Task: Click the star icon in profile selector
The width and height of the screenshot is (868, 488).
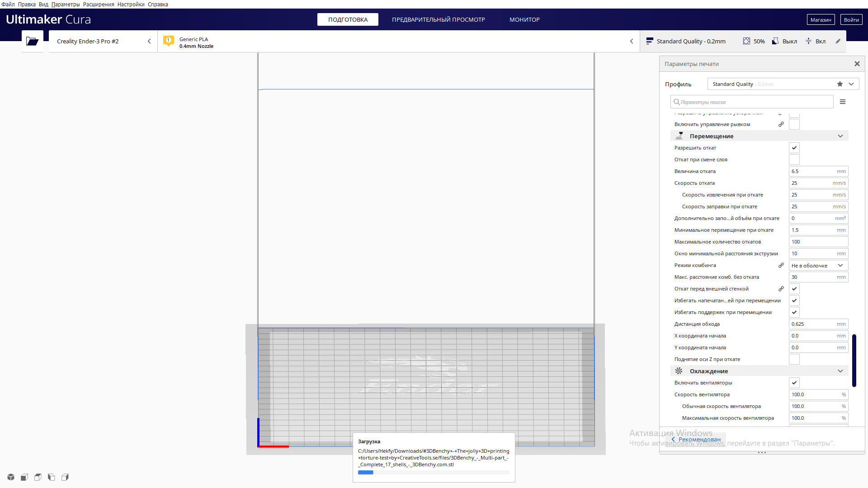Action: coord(840,84)
